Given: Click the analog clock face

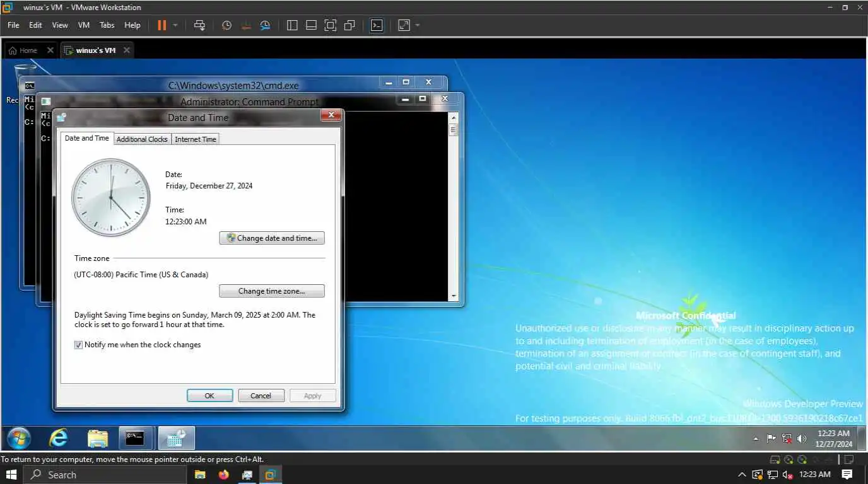Looking at the screenshot, I should [111, 197].
